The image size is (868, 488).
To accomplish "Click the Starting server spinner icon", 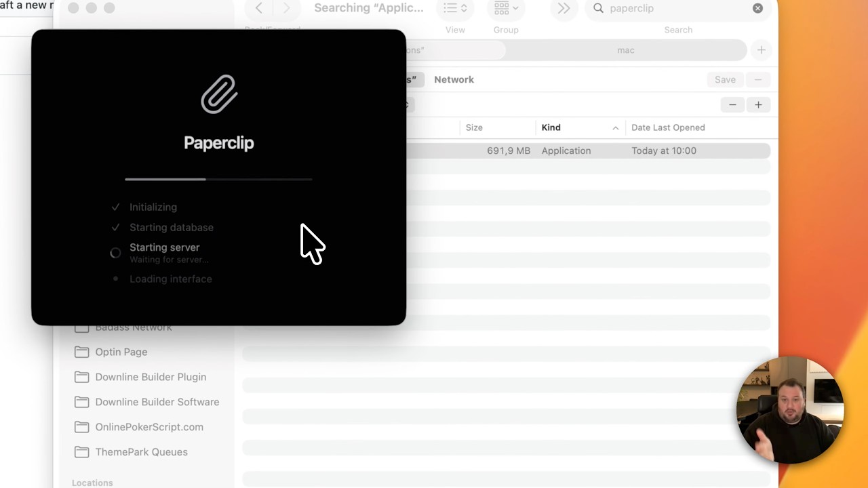I will pyautogui.click(x=115, y=253).
